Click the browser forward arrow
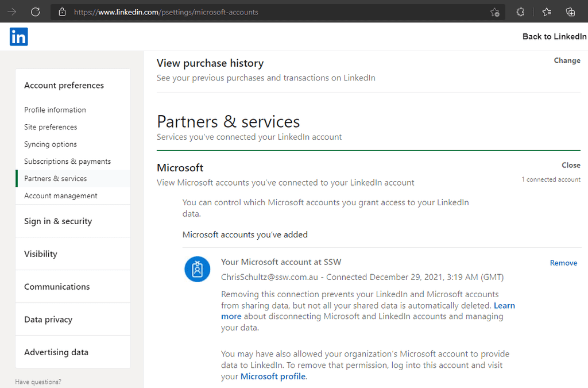The image size is (588, 388). tap(12, 12)
